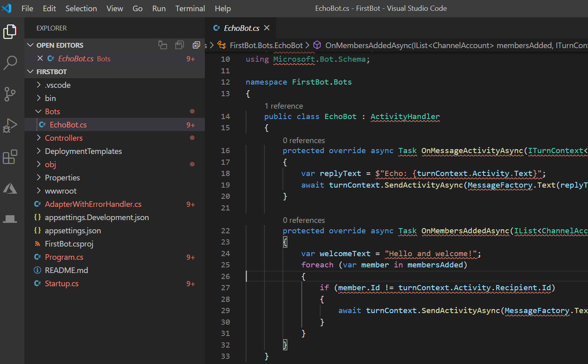The width and height of the screenshot is (588, 364).
Task: Expand the .vscode folder
Action: coord(38,85)
